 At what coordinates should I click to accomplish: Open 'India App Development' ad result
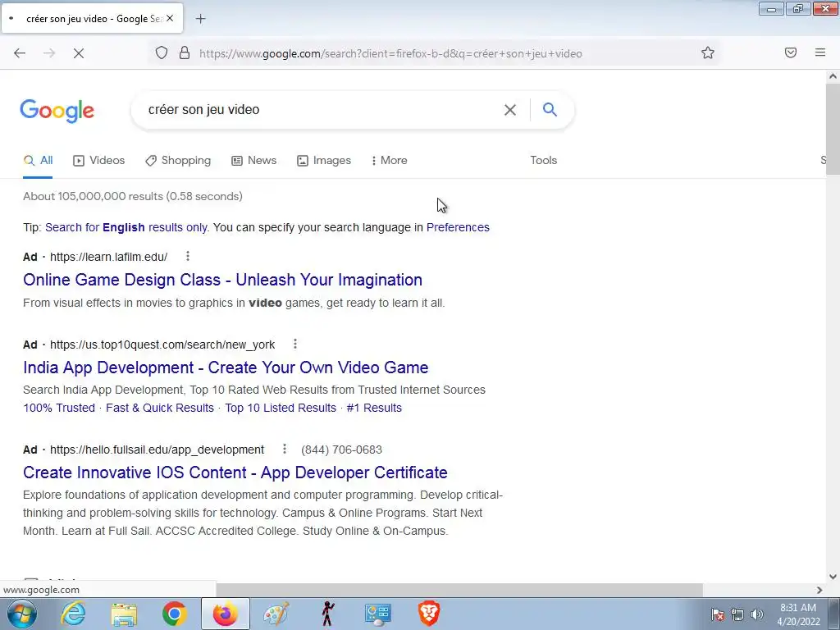coord(226,367)
